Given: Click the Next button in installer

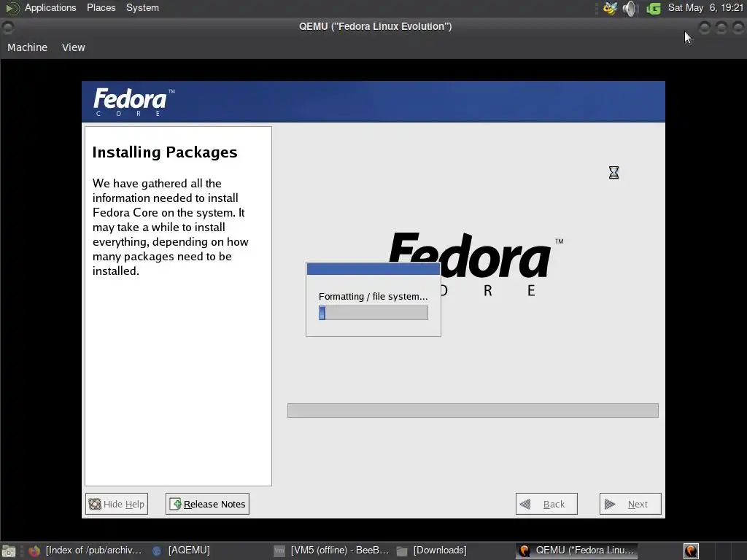Looking at the screenshot, I should coord(630,504).
